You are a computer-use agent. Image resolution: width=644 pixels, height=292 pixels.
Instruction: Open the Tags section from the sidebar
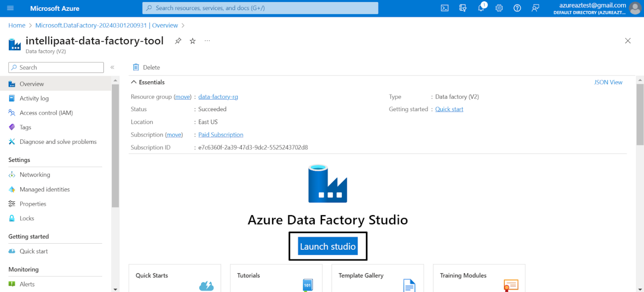pyautogui.click(x=13, y=127)
